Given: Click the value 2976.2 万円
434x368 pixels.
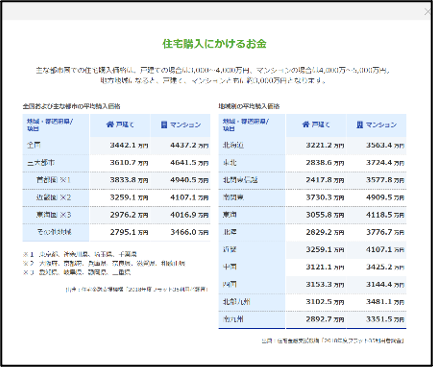Looking at the screenshot, I should pyautogui.click(x=129, y=215).
